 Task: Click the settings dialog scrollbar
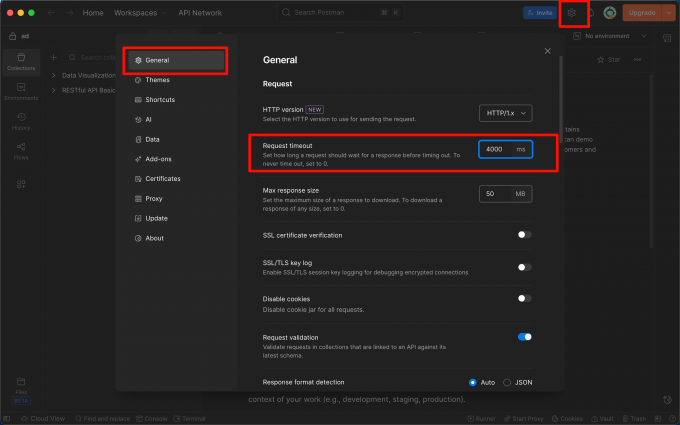coord(561,100)
